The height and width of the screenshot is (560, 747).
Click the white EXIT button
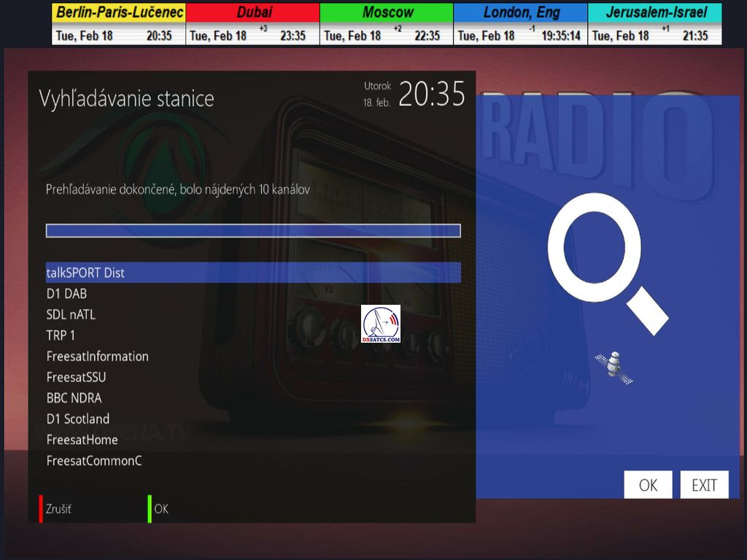point(704,485)
